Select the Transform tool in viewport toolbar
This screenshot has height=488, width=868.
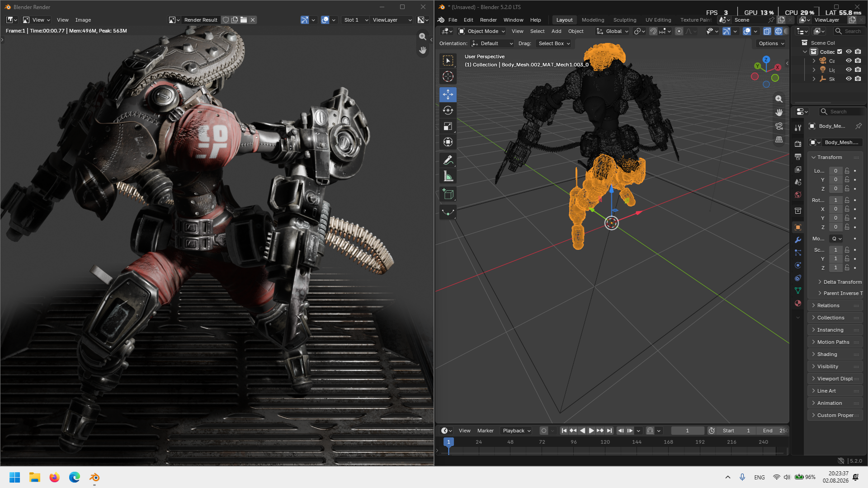(x=448, y=142)
